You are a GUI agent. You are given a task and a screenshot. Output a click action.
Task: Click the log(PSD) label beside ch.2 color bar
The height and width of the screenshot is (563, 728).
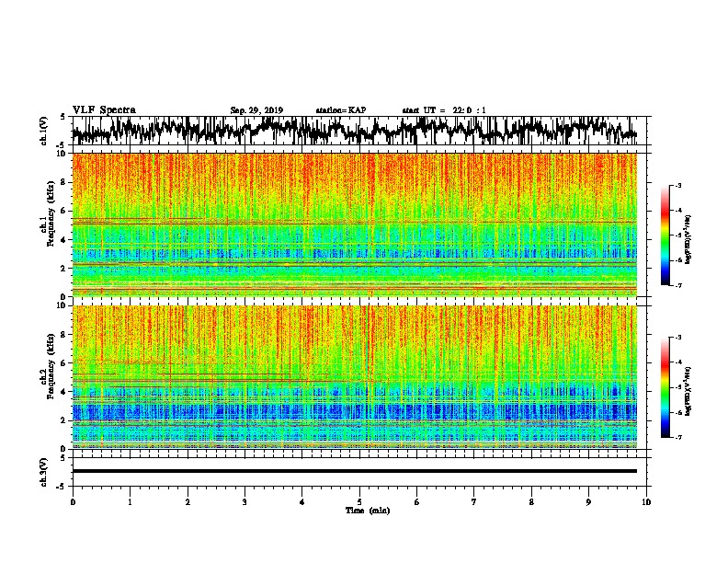click(x=688, y=391)
